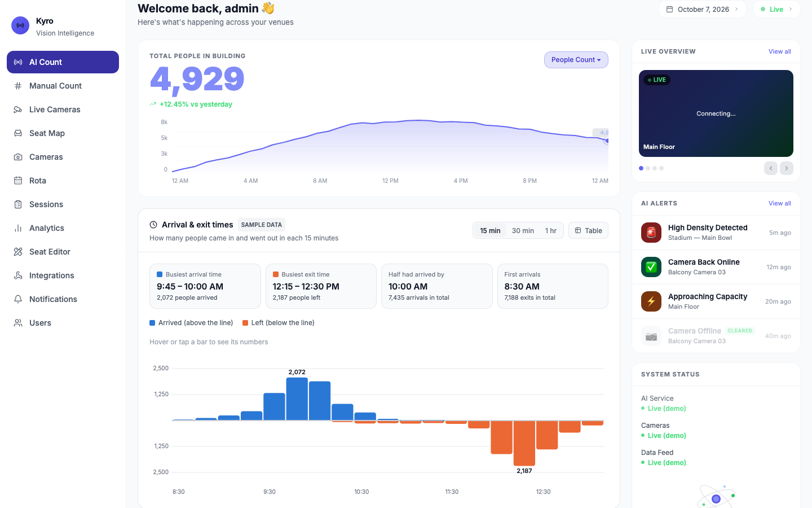Expand the Live status selector

tap(776, 9)
